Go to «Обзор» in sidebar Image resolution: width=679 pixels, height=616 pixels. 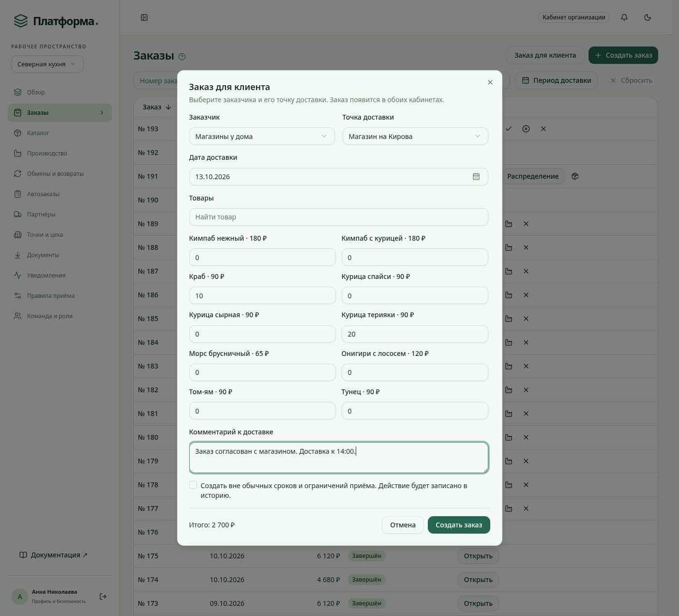point(60,92)
